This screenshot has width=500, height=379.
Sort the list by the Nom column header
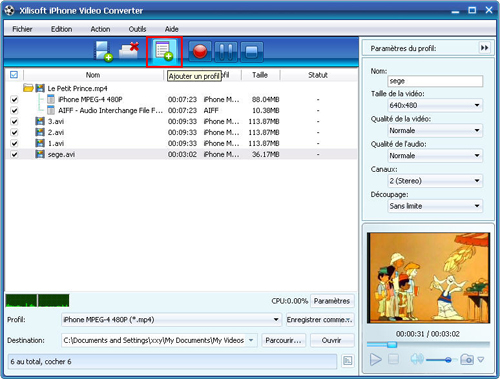[93, 75]
